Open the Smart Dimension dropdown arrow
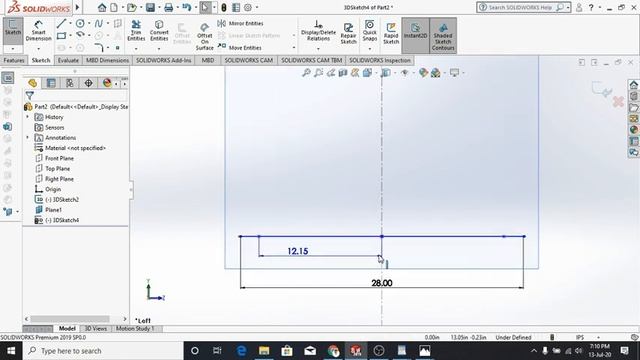The image size is (640, 360). [38, 49]
